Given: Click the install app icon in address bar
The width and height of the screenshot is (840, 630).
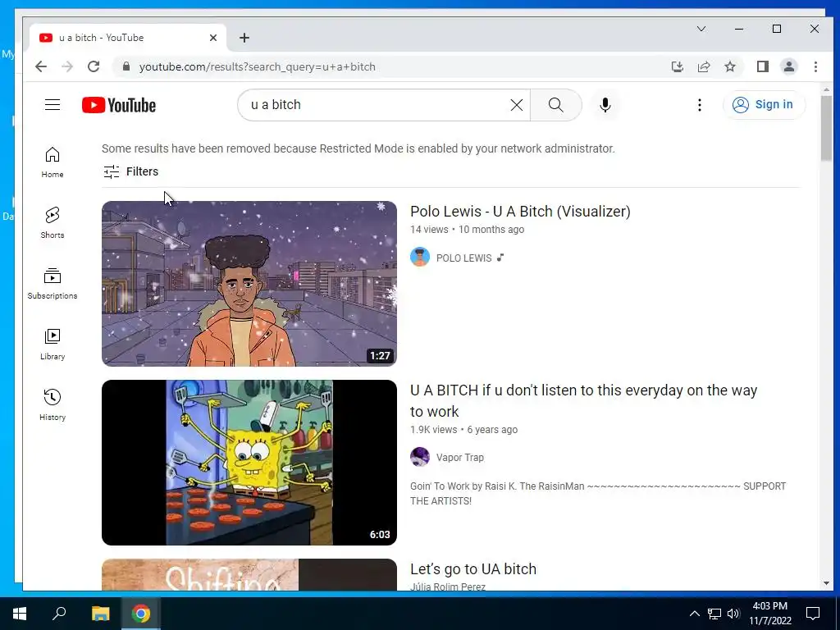Looking at the screenshot, I should pos(677,66).
